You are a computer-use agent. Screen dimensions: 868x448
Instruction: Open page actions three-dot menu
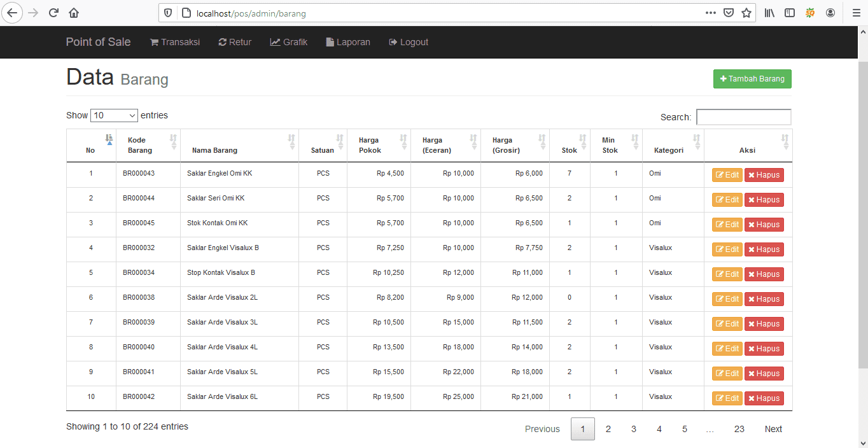[711, 13]
